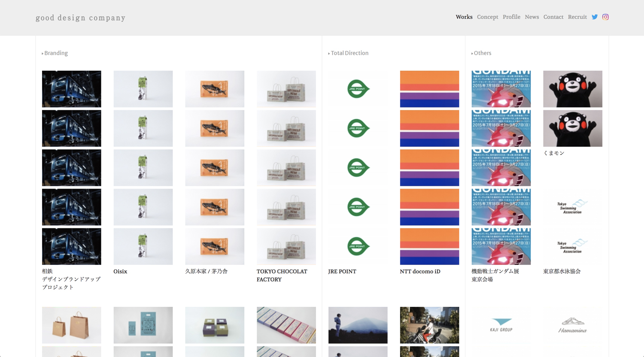Expand the Total Direction category
644x357 pixels.
[349, 53]
